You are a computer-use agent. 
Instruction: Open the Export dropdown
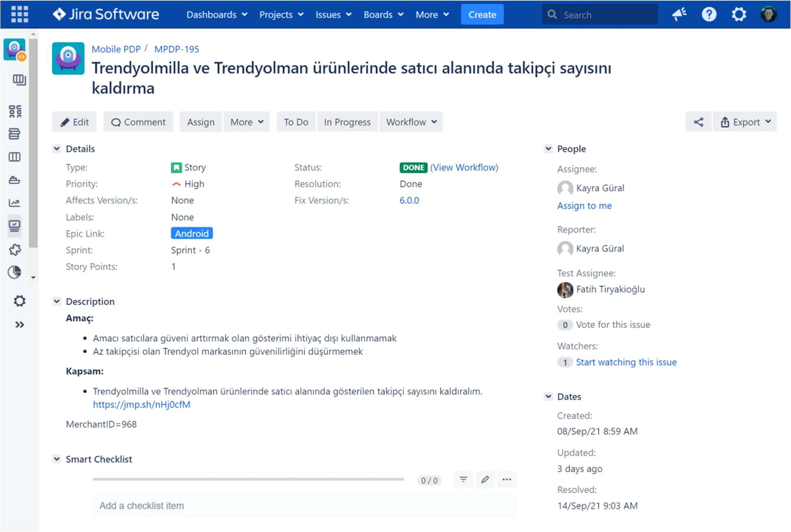(745, 122)
